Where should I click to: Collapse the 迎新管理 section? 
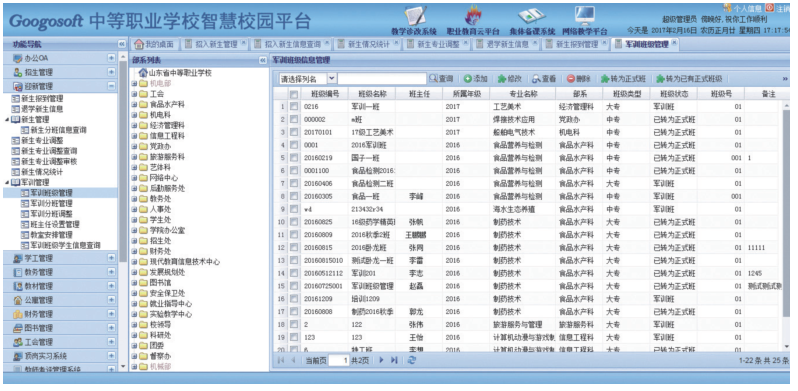click(x=111, y=86)
